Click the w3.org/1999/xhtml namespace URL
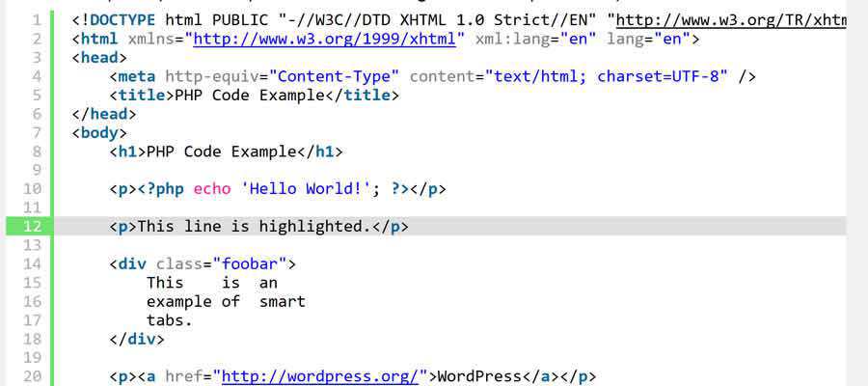868x386 pixels. (331, 40)
